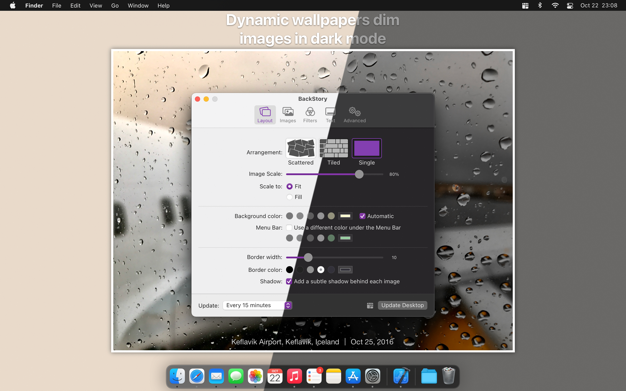Open the Trash in the Dock

(449, 376)
